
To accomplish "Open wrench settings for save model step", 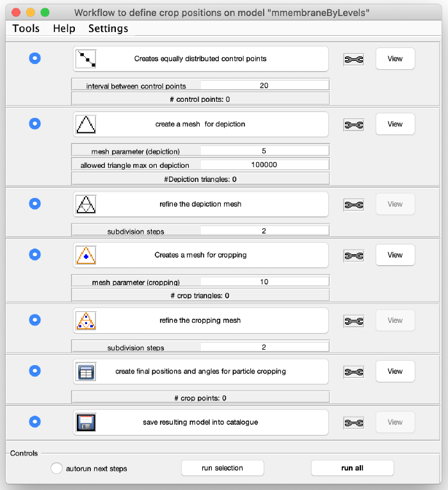I will (354, 423).
